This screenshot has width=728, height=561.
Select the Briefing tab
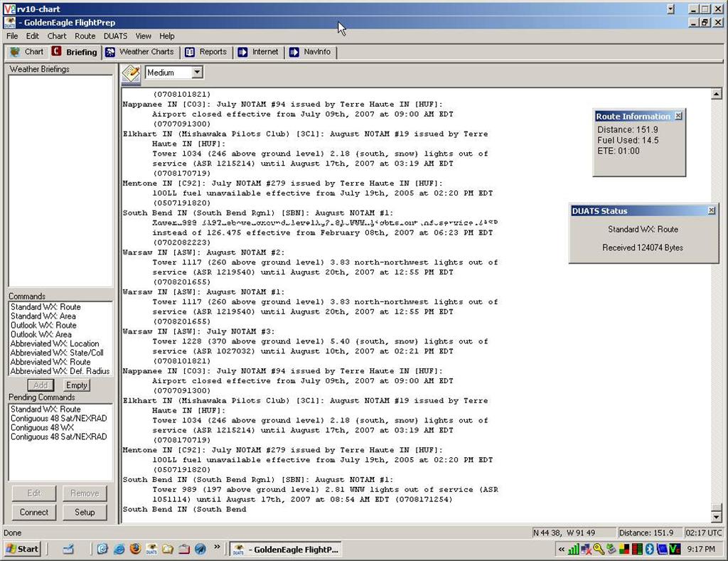pos(74,52)
